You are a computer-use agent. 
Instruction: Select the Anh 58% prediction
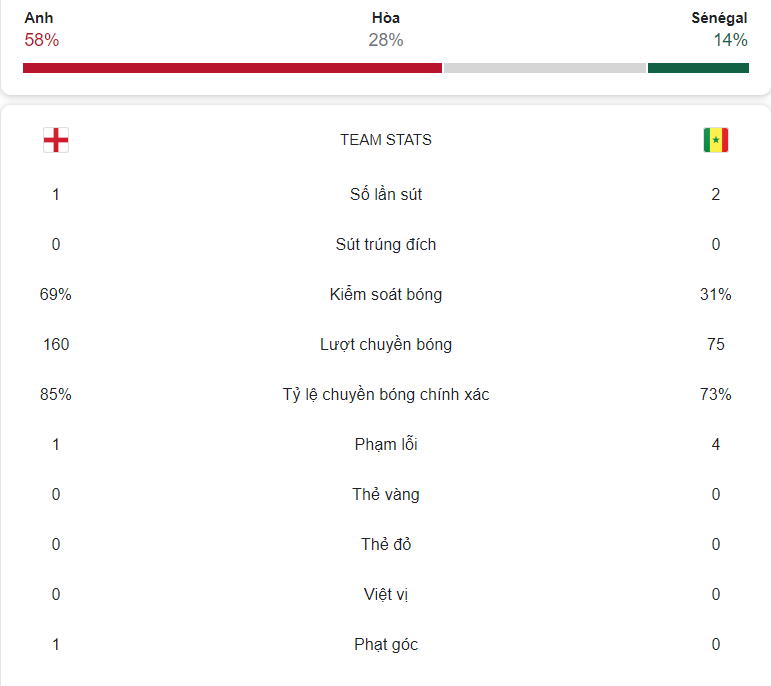click(42, 29)
